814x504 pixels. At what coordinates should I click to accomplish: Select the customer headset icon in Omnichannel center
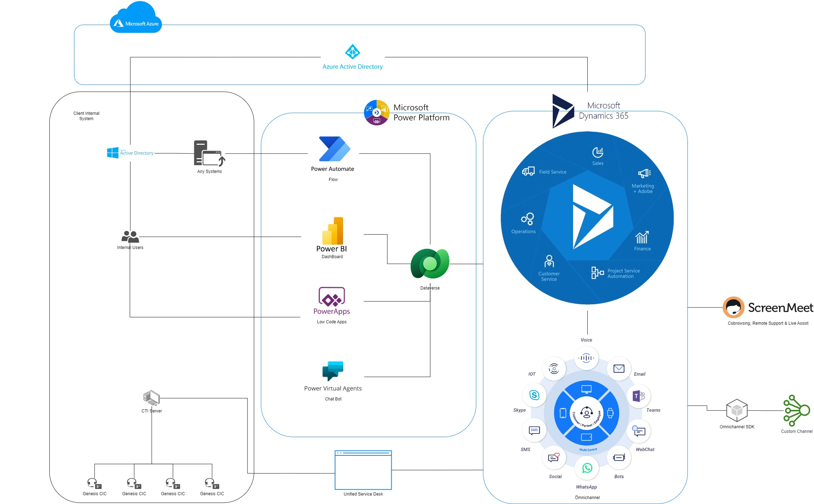[x=587, y=412]
